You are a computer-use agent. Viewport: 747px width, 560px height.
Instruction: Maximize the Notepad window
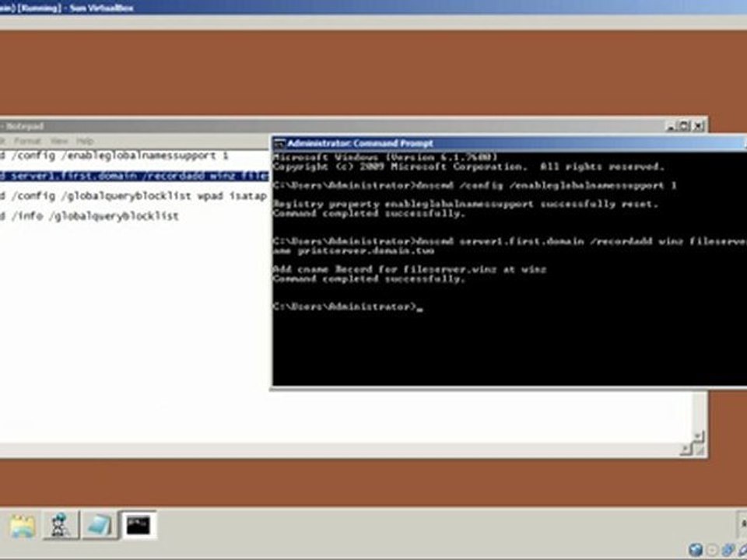tap(684, 126)
